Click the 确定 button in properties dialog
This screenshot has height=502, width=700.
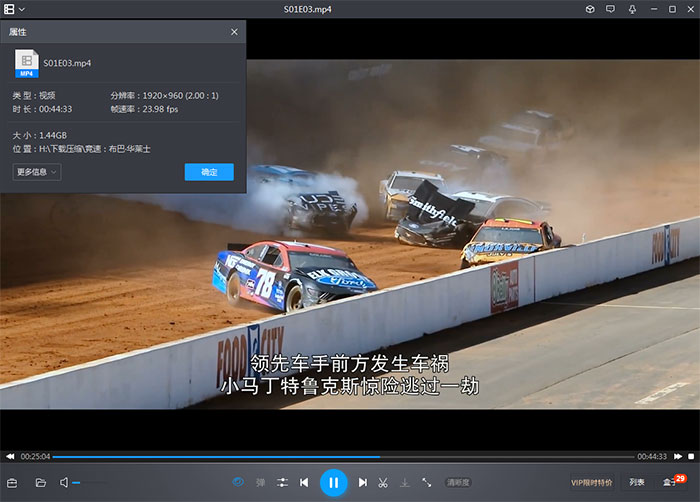(209, 172)
